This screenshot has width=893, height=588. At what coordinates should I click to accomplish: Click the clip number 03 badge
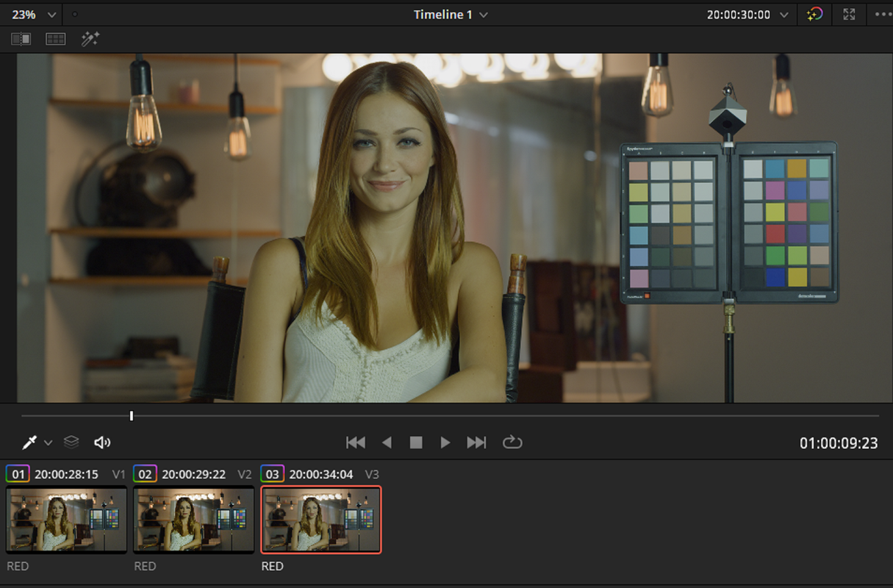point(272,474)
